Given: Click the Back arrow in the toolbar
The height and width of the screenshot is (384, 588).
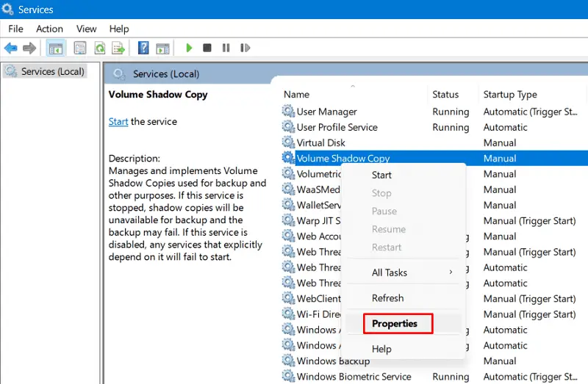Looking at the screenshot, I should pos(11,48).
